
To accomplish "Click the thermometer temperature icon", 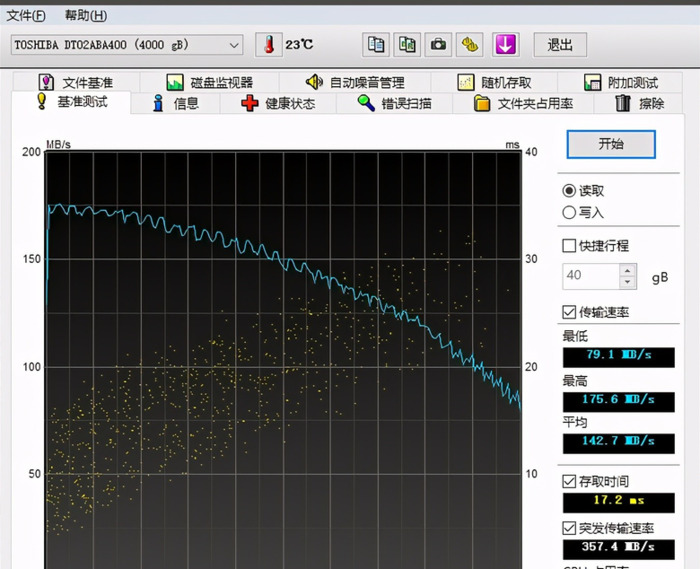I will tap(269, 44).
